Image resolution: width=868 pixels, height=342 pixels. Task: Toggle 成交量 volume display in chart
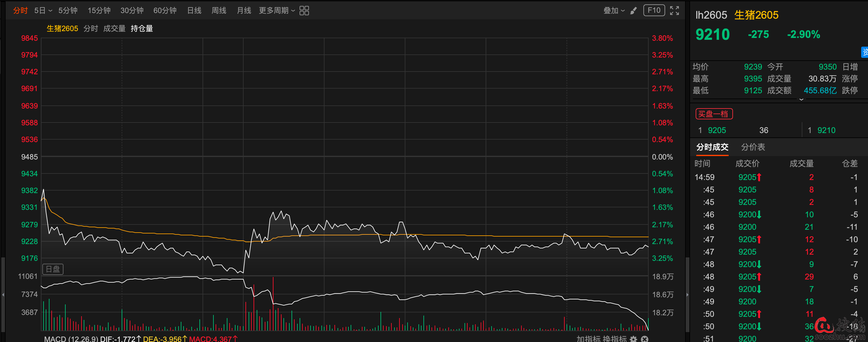(114, 29)
